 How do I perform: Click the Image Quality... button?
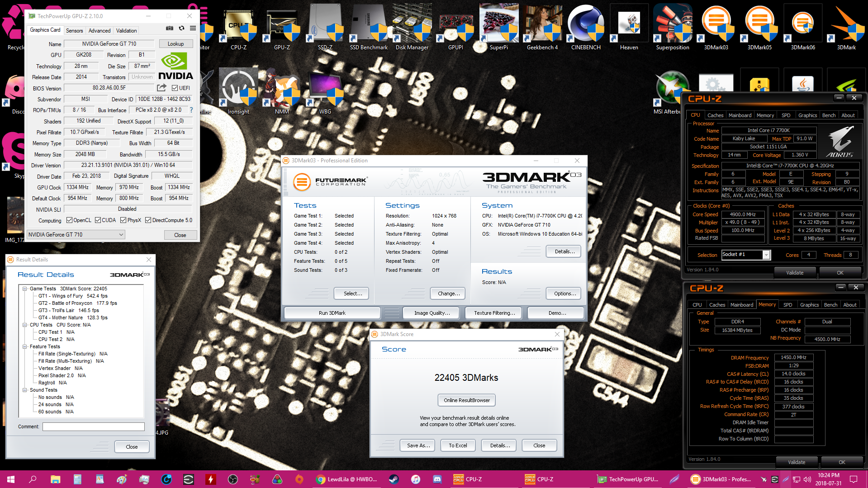click(432, 313)
